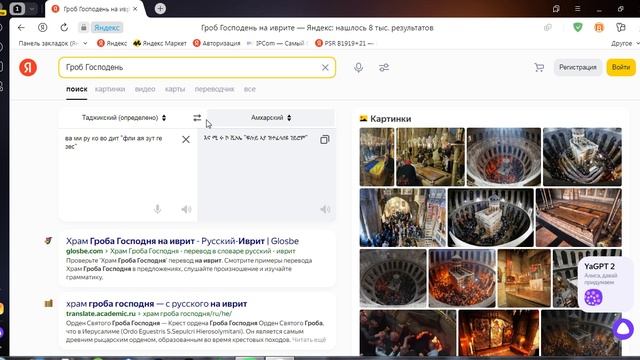Open the translate.academic.ru result title
The height and width of the screenshot is (360, 640).
tap(156, 304)
